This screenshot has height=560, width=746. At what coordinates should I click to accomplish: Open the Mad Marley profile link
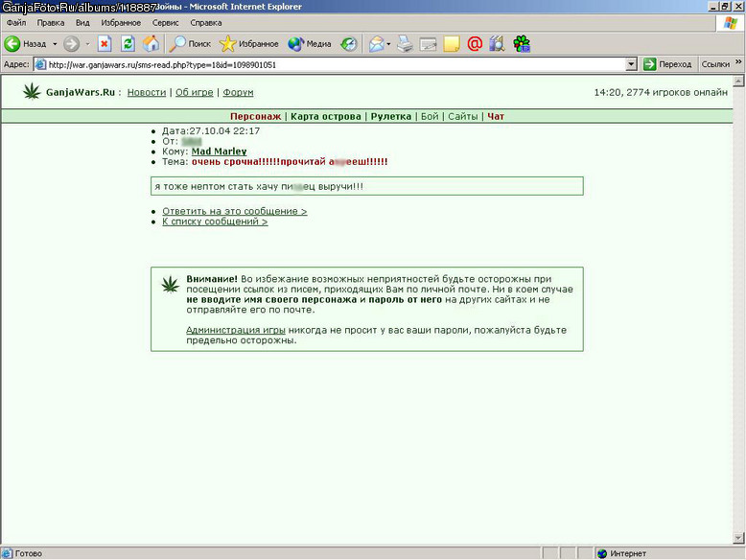[219, 152]
